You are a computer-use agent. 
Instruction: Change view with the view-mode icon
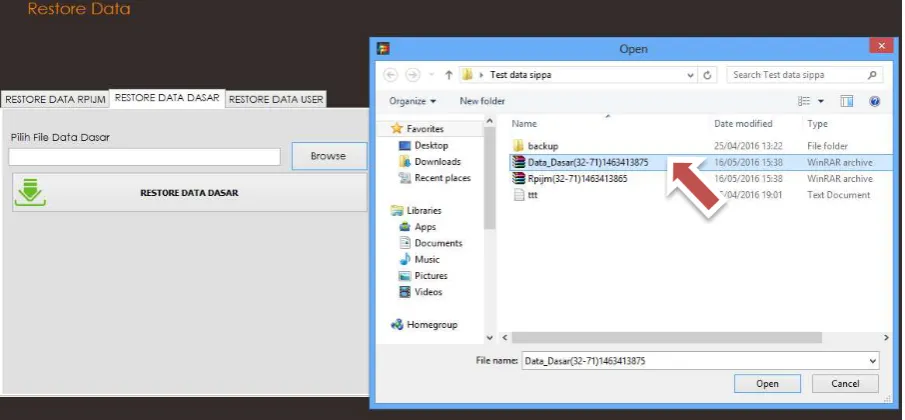tap(803, 102)
